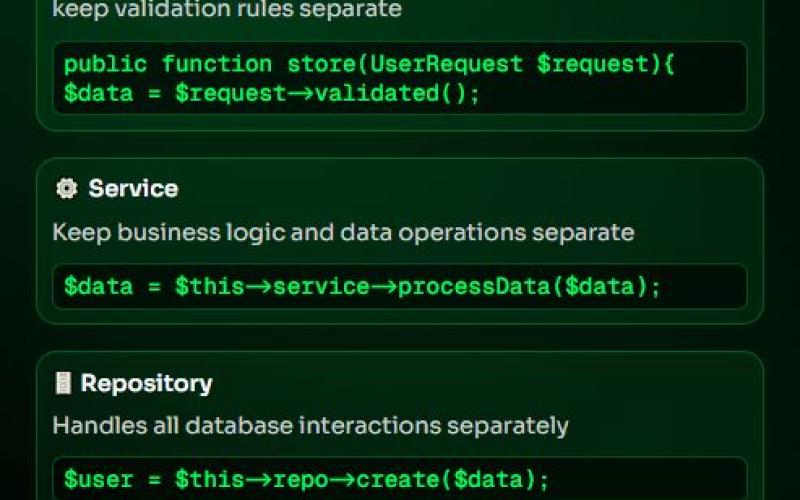Image resolution: width=800 pixels, height=500 pixels.
Task: Select the Repository card heading
Action: tap(146, 383)
